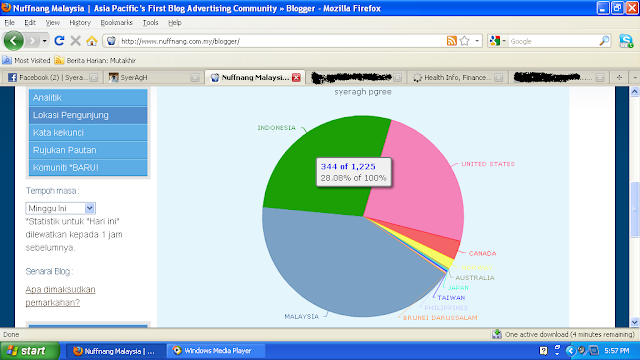The image size is (640, 360).
Task: Open the Bookmarks menu
Action: click(x=117, y=22)
